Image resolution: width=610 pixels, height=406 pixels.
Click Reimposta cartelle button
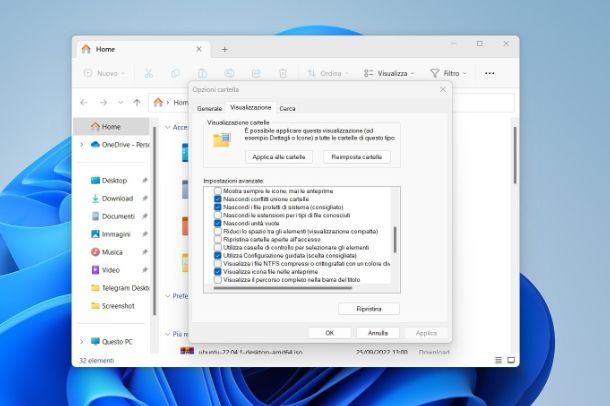[357, 157]
